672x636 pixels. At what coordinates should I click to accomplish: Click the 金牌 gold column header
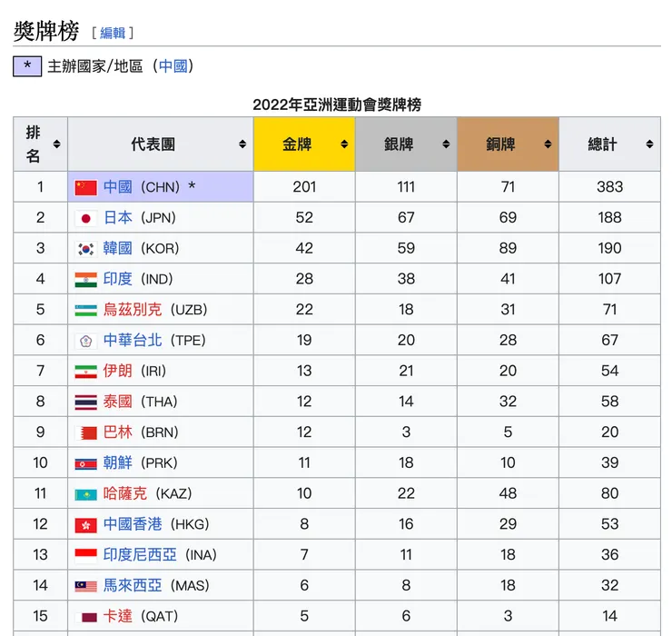[x=304, y=144]
